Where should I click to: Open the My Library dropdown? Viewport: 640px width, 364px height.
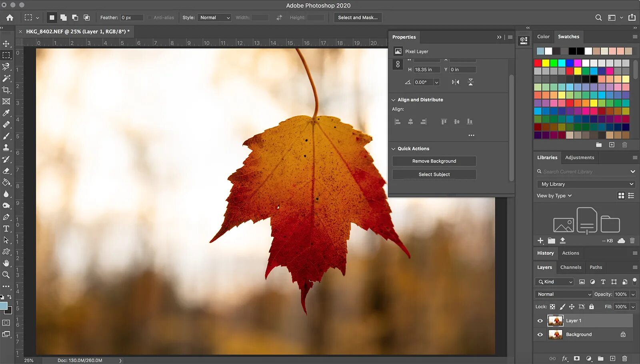(x=586, y=184)
